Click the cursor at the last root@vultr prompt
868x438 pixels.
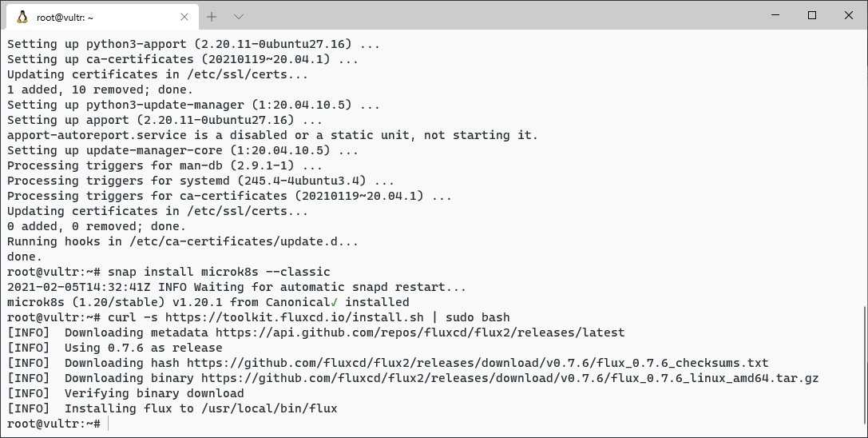tap(109, 424)
